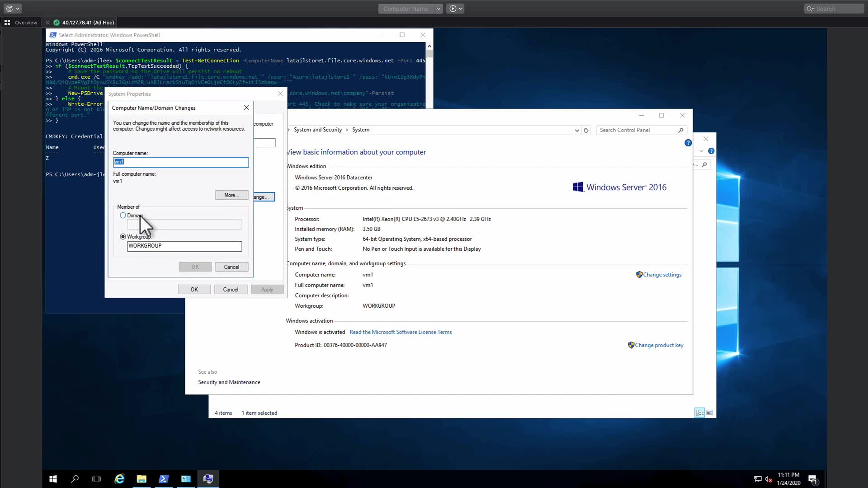The height and width of the screenshot is (488, 868).
Task: Click the PowerShell taskbar icon
Action: point(164,479)
